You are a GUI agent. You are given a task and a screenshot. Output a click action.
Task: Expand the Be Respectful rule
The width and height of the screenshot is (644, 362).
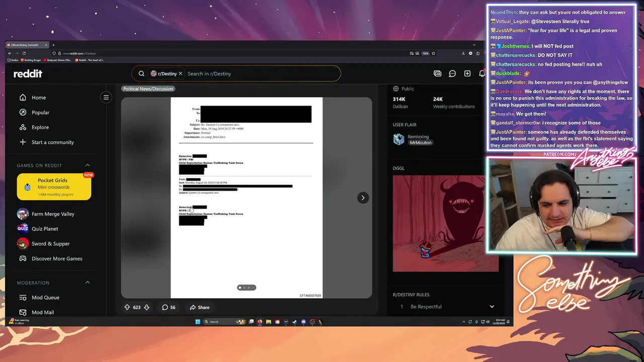(x=492, y=307)
